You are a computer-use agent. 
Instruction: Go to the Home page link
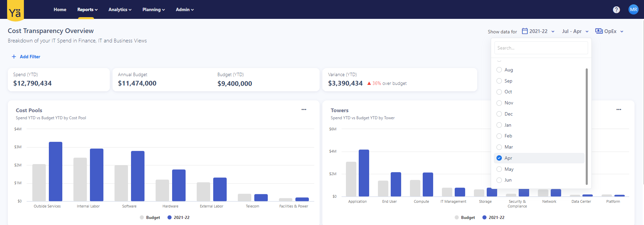[60, 9]
